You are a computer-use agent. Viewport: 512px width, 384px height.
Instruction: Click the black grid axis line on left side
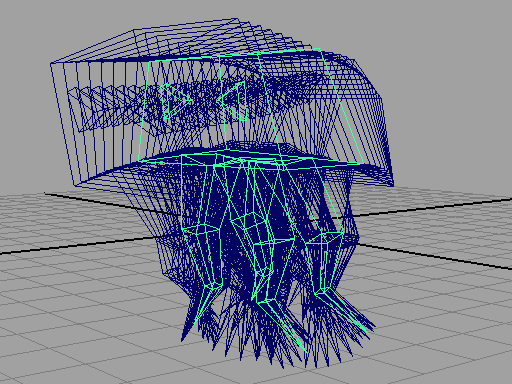[83, 245]
